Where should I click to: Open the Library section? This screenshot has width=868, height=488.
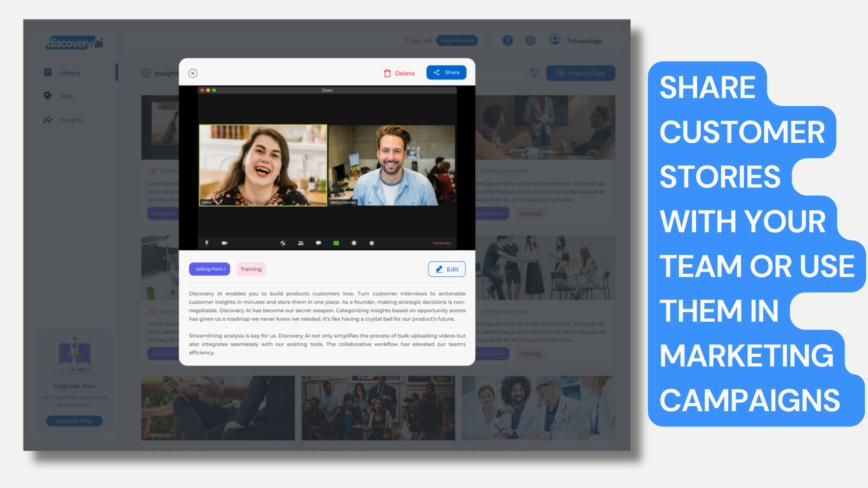(x=70, y=73)
